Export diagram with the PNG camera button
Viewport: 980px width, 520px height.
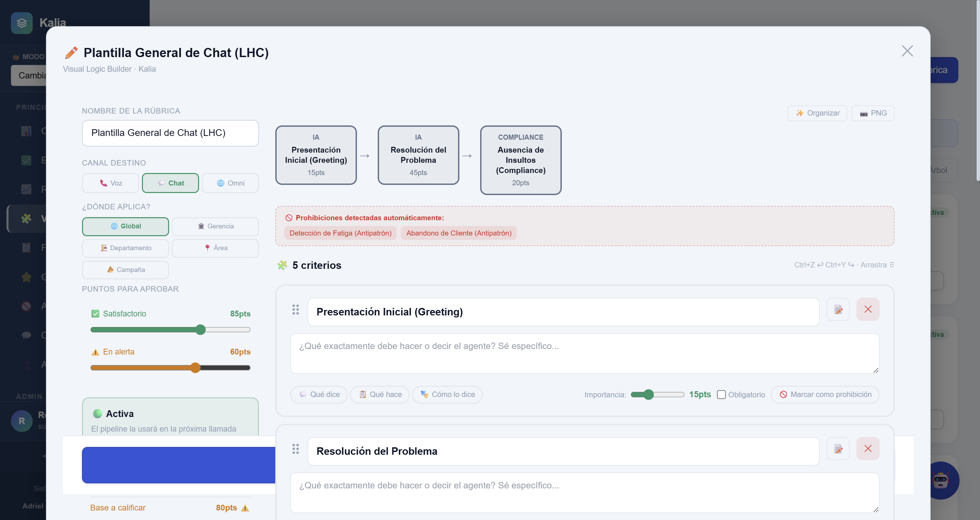873,113
